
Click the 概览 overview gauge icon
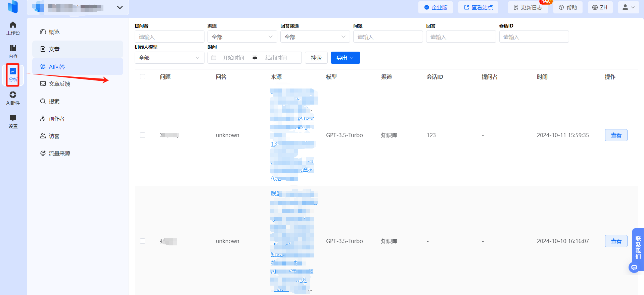click(x=43, y=32)
